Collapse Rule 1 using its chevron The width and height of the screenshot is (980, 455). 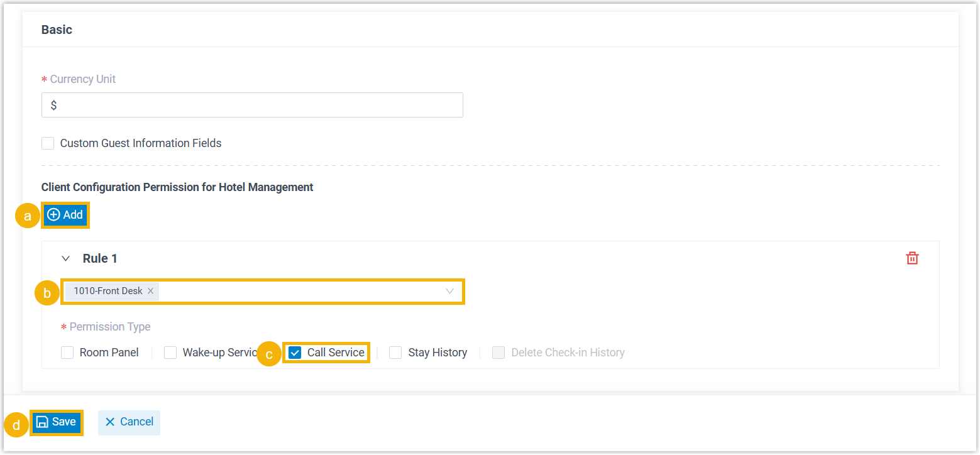(65, 258)
